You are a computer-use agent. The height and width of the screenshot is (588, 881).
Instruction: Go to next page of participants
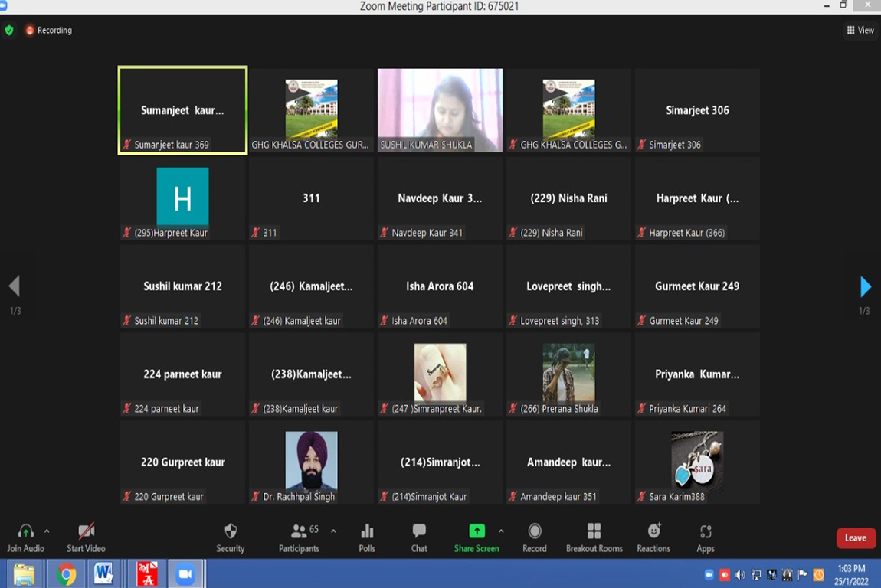pyautogui.click(x=865, y=286)
